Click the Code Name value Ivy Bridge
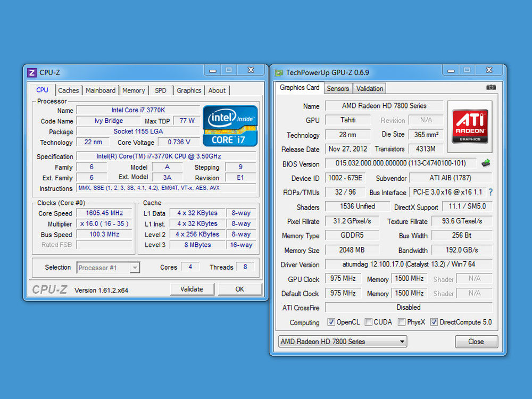 pyautogui.click(x=109, y=121)
